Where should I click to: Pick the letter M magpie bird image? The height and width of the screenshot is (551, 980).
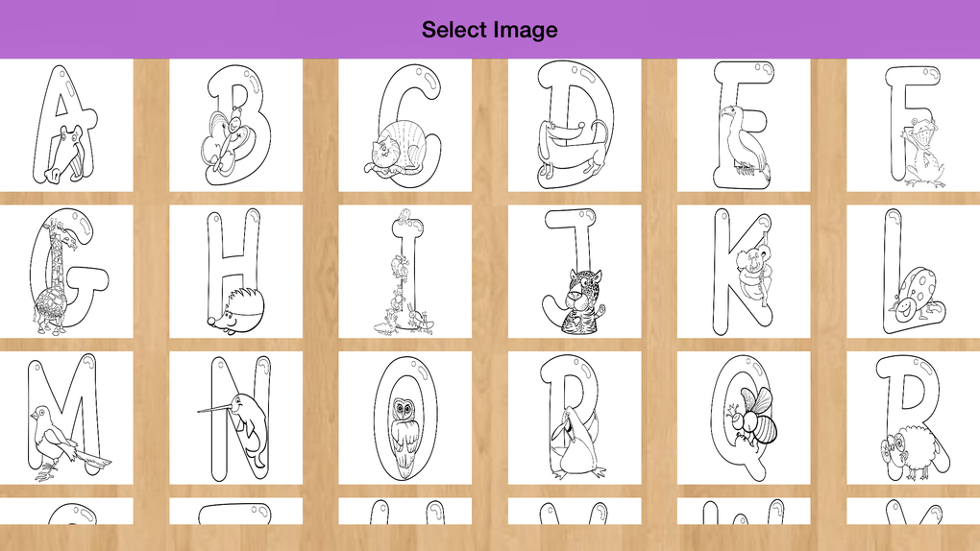pyautogui.click(x=66, y=418)
